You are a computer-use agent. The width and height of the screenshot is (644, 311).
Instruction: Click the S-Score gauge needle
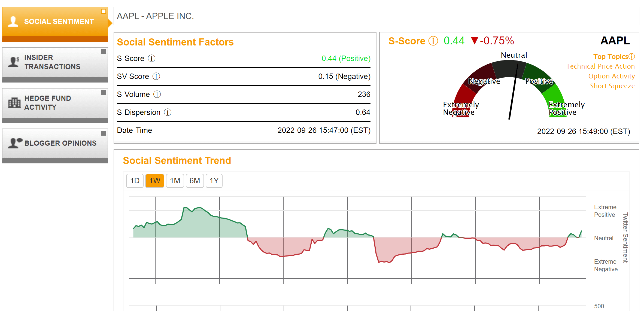513,91
